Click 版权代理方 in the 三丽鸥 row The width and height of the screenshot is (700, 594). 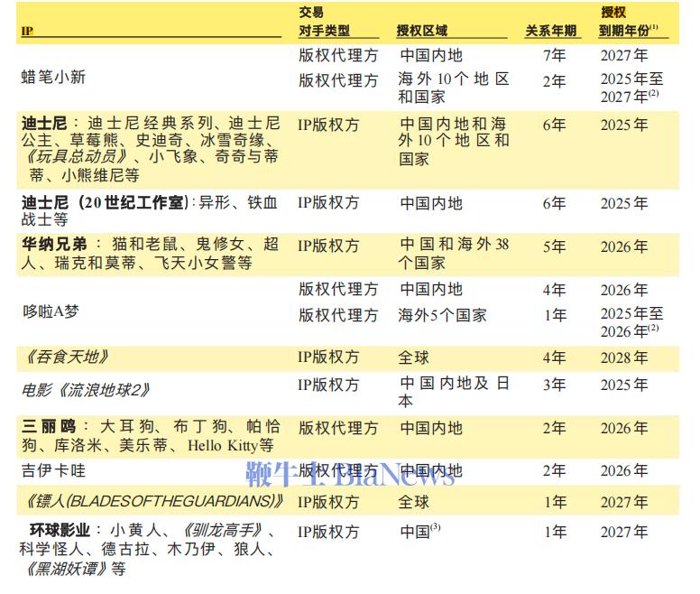pos(338,428)
